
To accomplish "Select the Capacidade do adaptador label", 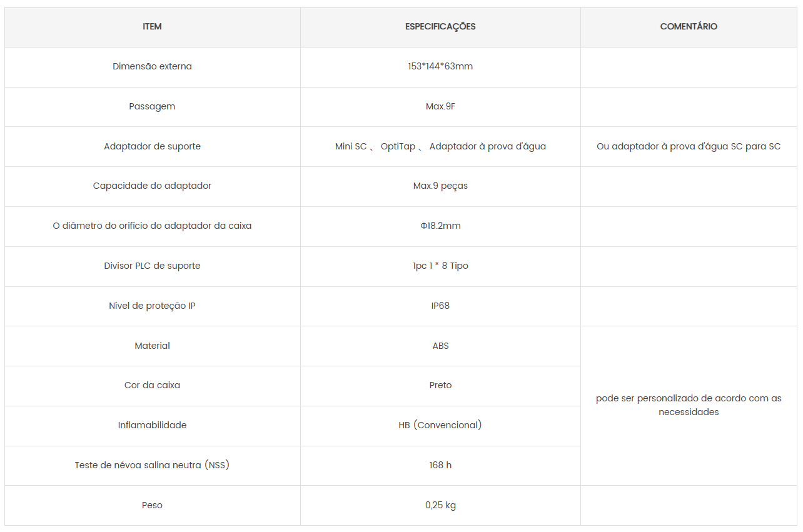I will 152,186.
